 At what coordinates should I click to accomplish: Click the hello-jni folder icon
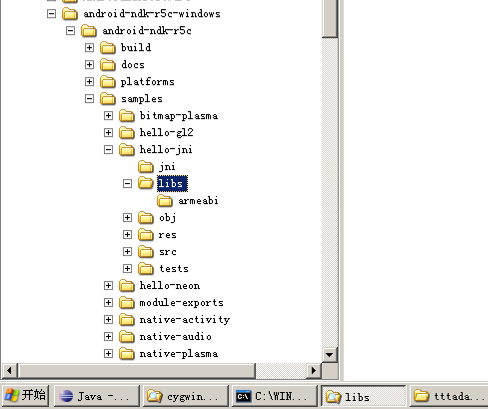coord(127,150)
